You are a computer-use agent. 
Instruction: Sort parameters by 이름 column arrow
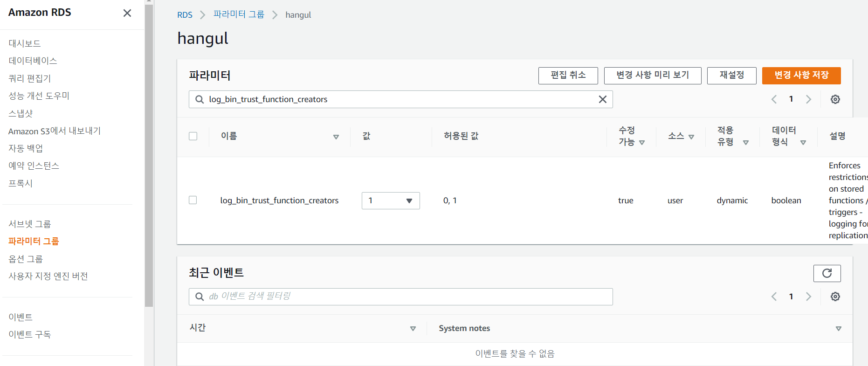(x=336, y=137)
